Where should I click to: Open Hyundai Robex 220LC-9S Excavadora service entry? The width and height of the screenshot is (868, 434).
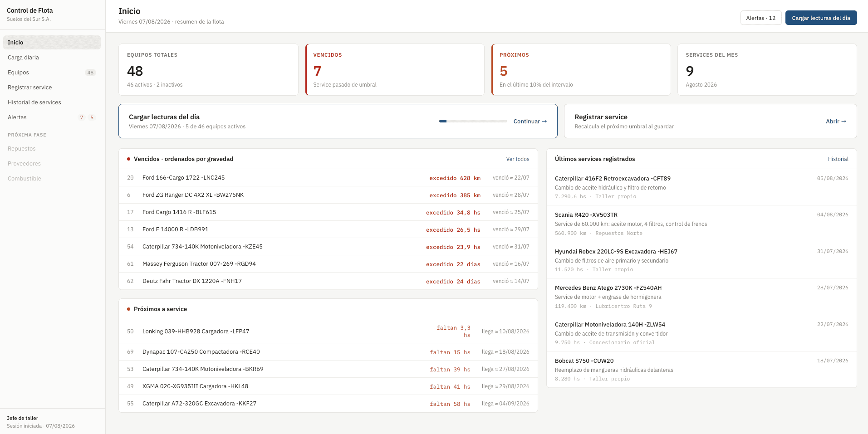pyautogui.click(x=701, y=260)
